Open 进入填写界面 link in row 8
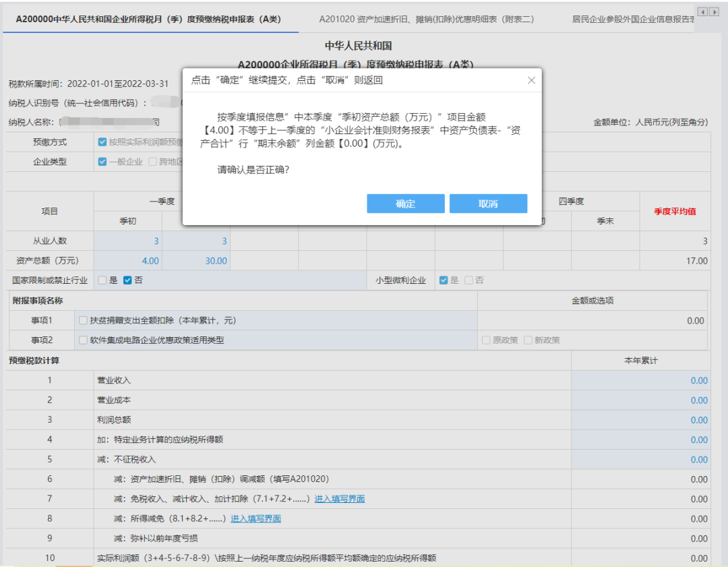The image size is (728, 567). pyautogui.click(x=255, y=518)
